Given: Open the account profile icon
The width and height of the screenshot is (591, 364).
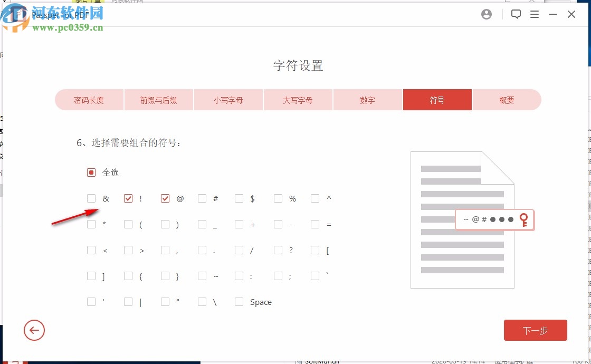Looking at the screenshot, I should pos(486,14).
